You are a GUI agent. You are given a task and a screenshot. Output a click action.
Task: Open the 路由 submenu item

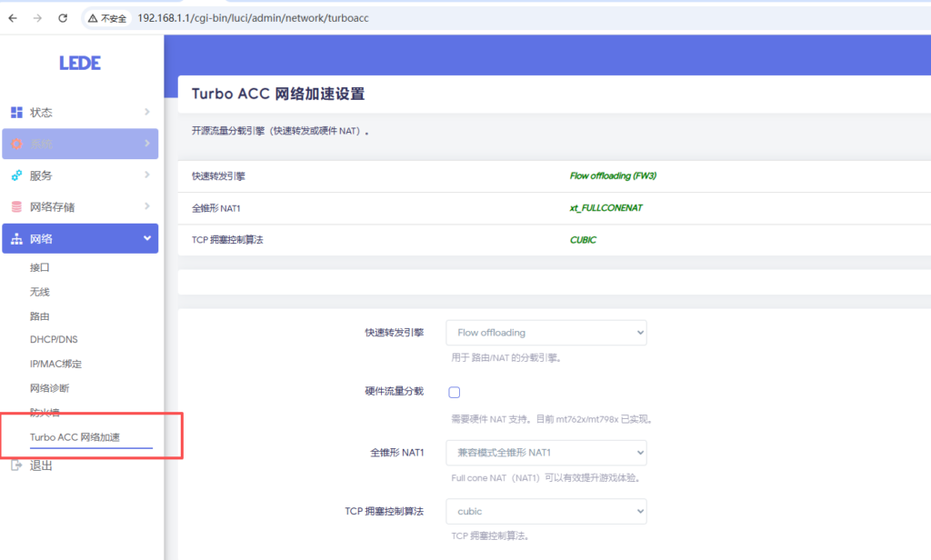[x=40, y=316]
